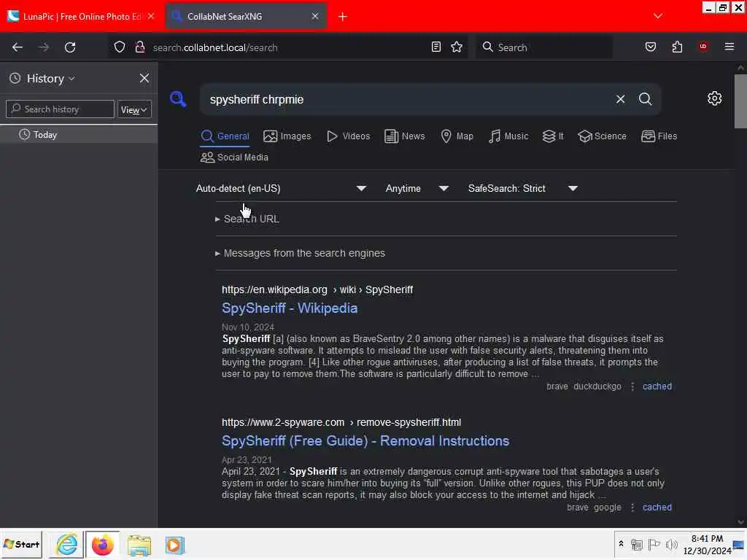The image size is (747, 560).
Task: Switch to Files search category
Action: tap(659, 136)
